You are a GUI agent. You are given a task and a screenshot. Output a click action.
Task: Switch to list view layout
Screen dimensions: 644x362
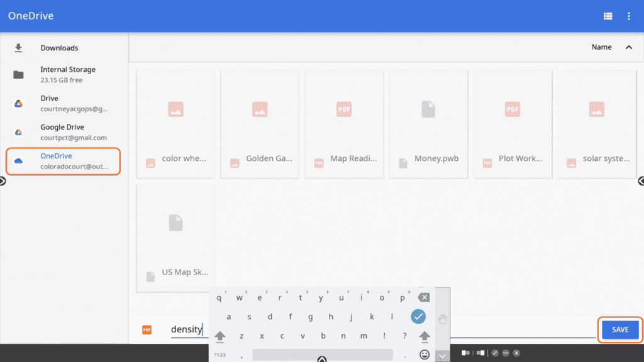(608, 16)
